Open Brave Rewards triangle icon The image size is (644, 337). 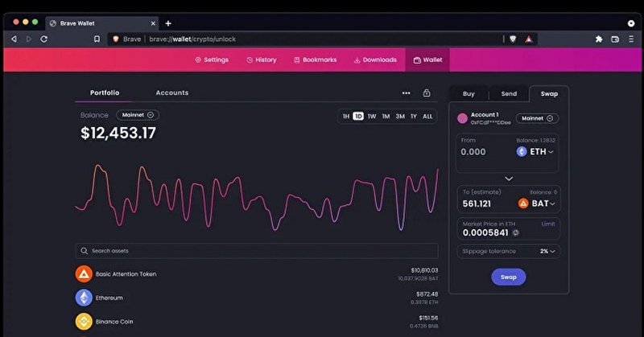(529, 39)
